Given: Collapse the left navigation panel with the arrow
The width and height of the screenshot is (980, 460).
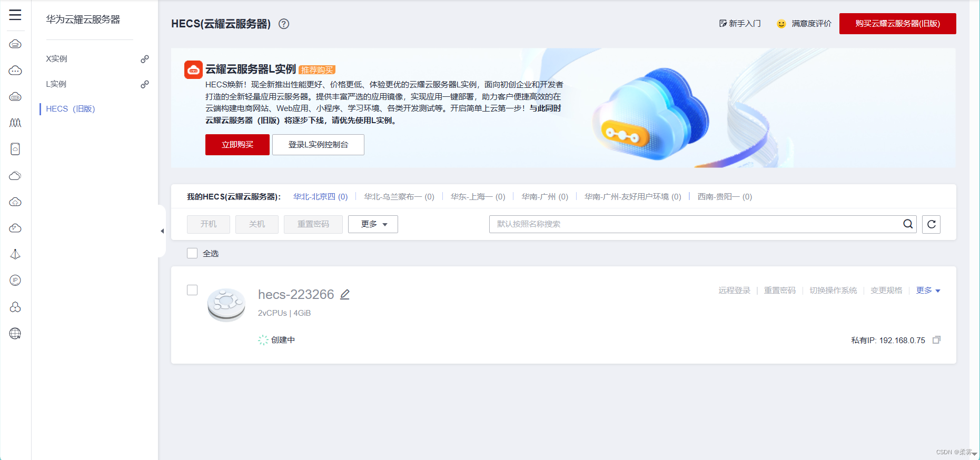Looking at the screenshot, I should tap(162, 231).
